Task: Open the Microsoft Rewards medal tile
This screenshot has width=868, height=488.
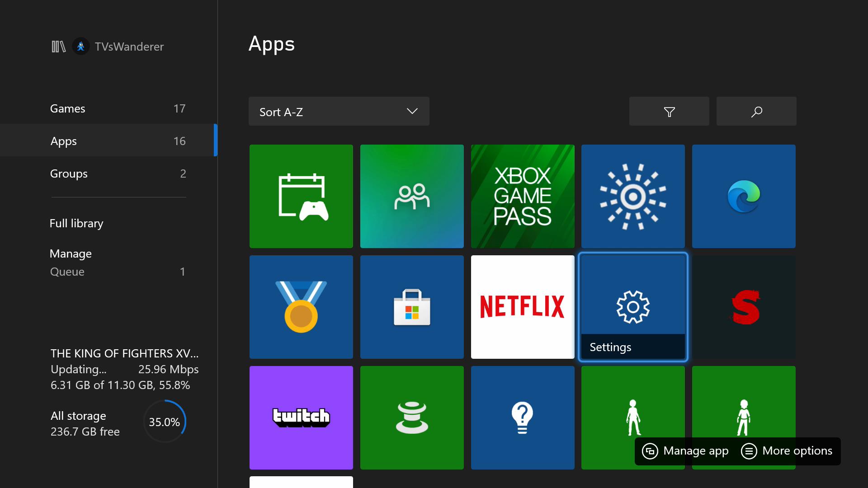Action: pos(301,307)
